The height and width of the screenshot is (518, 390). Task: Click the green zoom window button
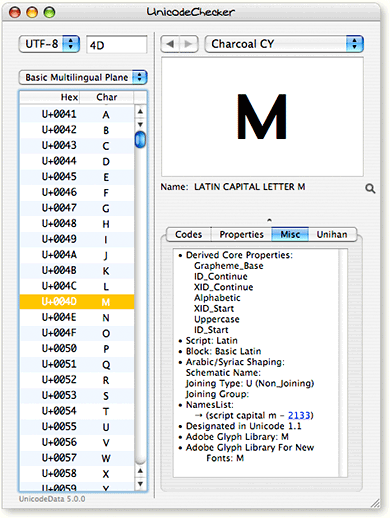49,12
